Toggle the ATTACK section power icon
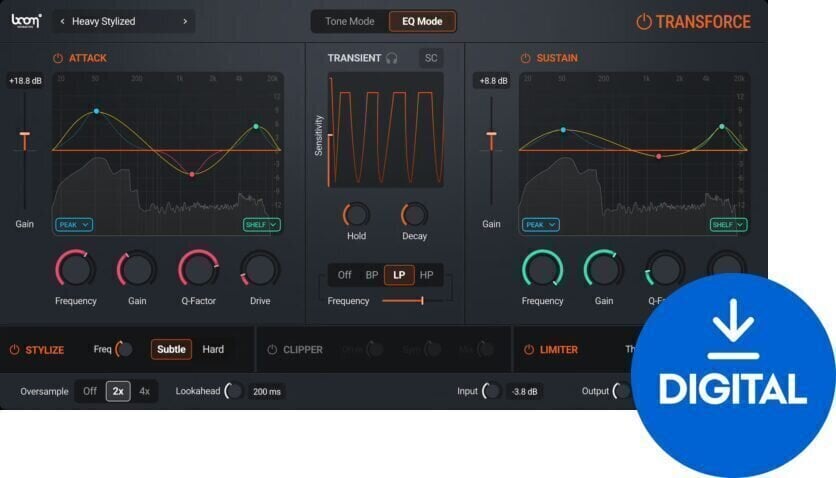836x478 pixels. [58, 58]
